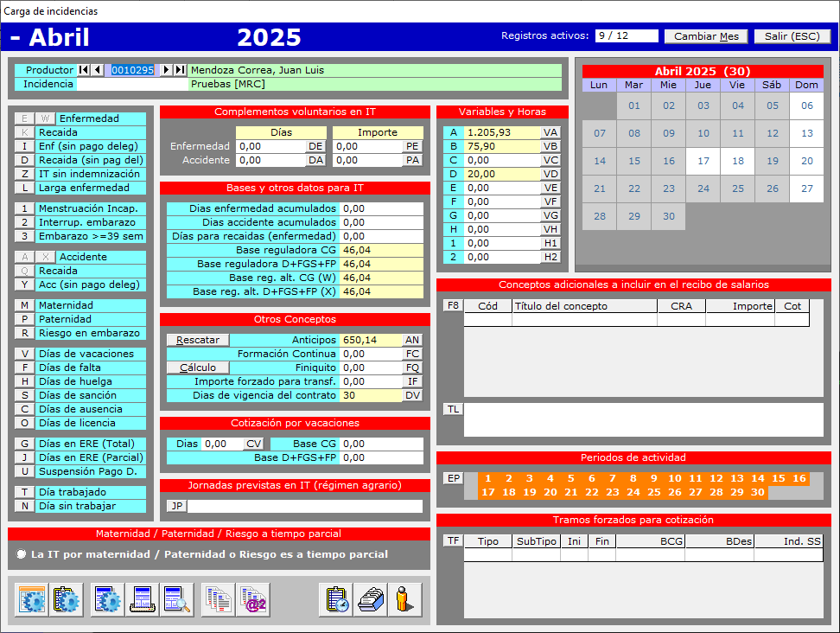Open the TF forced segments selector
Viewport: 840px width, 633px height.
[453, 540]
